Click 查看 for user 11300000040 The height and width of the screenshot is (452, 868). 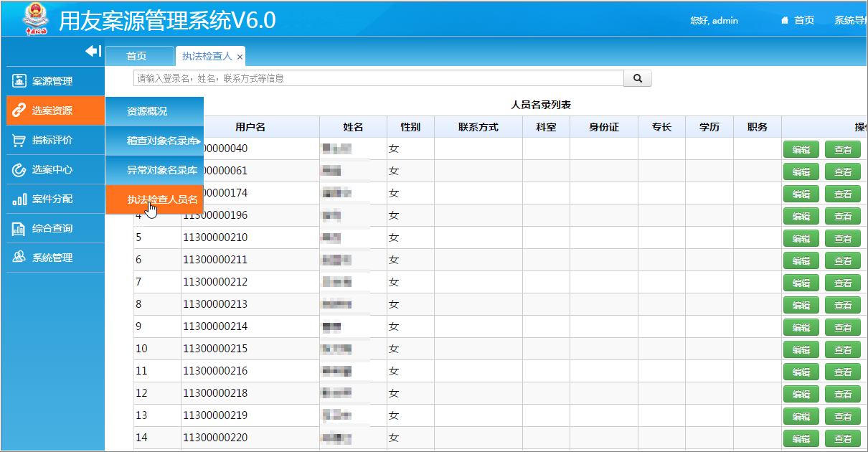point(843,149)
